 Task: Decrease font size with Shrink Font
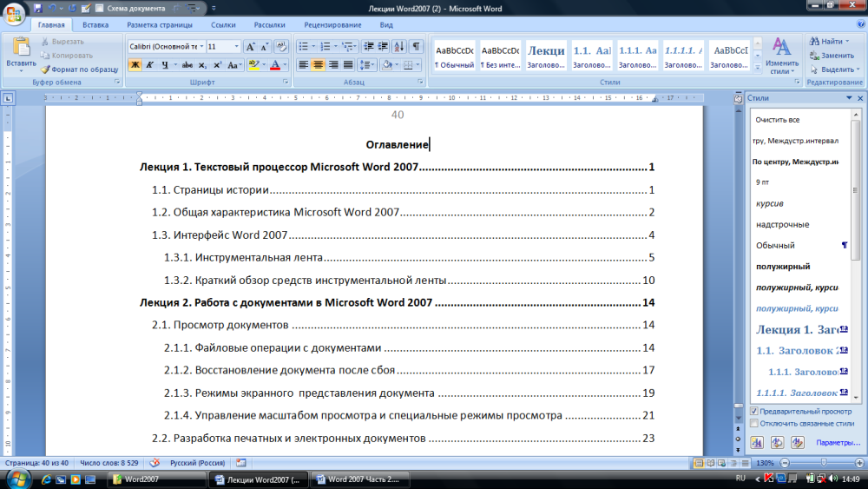pyautogui.click(x=264, y=47)
